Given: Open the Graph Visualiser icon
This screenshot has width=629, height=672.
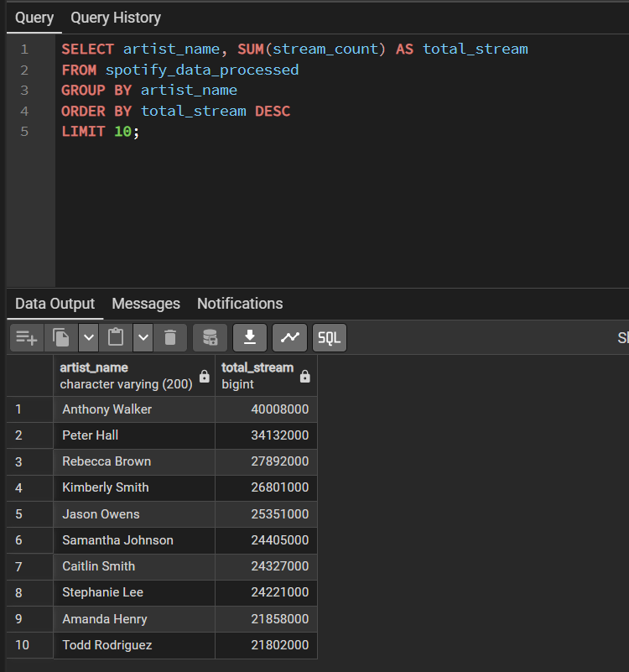Looking at the screenshot, I should tap(289, 338).
